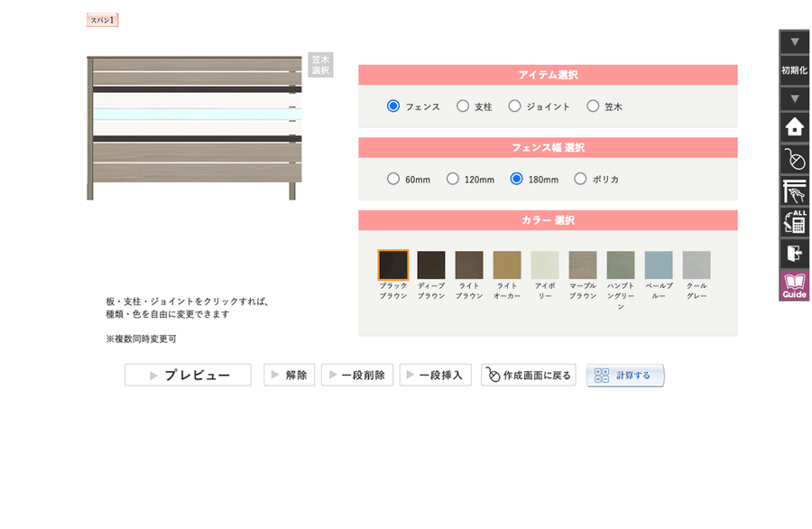The image size is (812, 529).
Task: Click the exit door icon
Action: coord(794,253)
